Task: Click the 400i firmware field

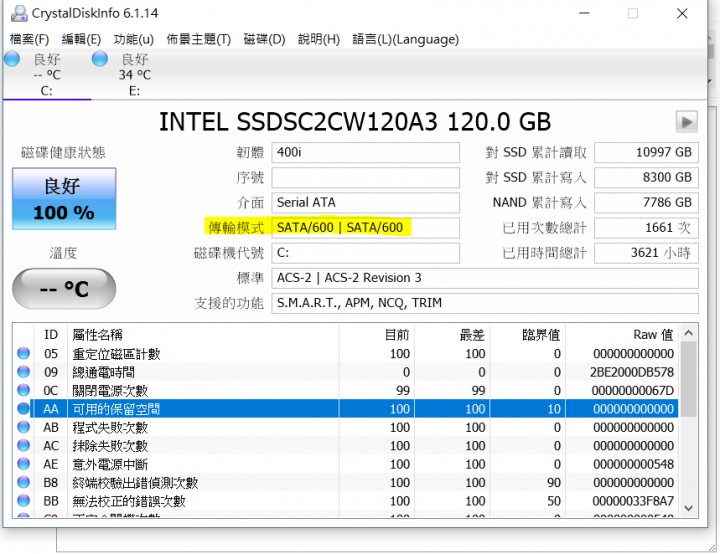Action: (x=366, y=153)
